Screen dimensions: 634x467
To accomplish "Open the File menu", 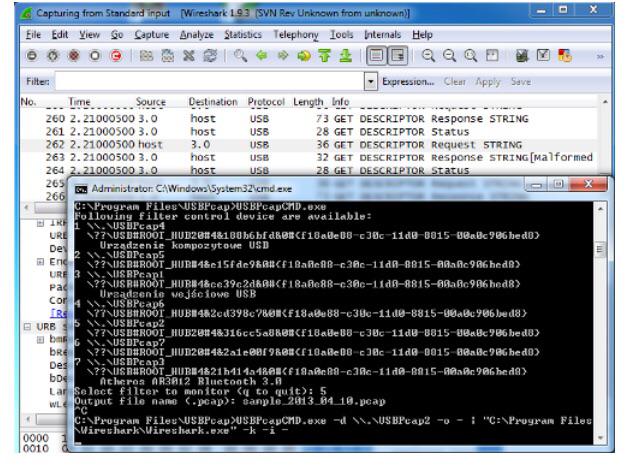I will pyautogui.click(x=33, y=35).
